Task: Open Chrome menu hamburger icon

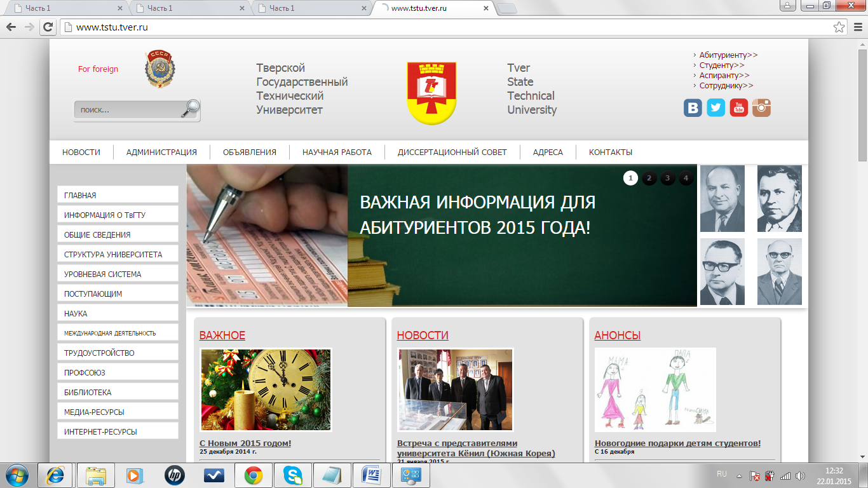Action: pos(857,27)
